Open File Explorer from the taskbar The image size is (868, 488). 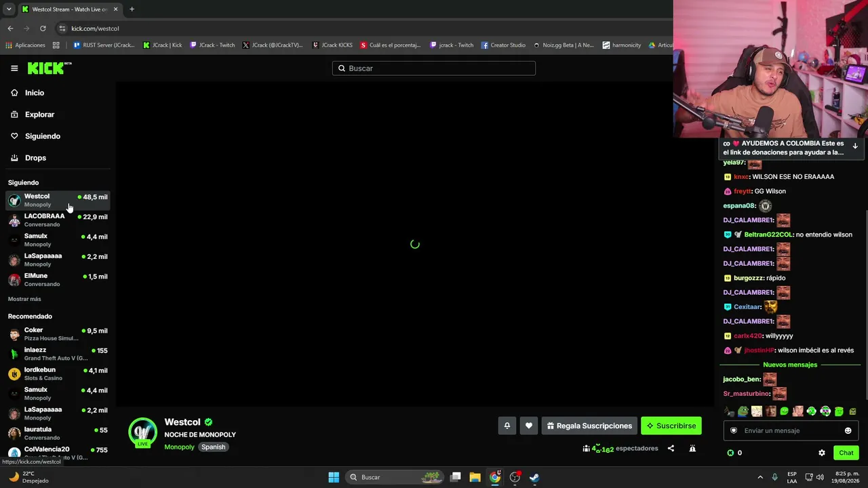[475, 477]
